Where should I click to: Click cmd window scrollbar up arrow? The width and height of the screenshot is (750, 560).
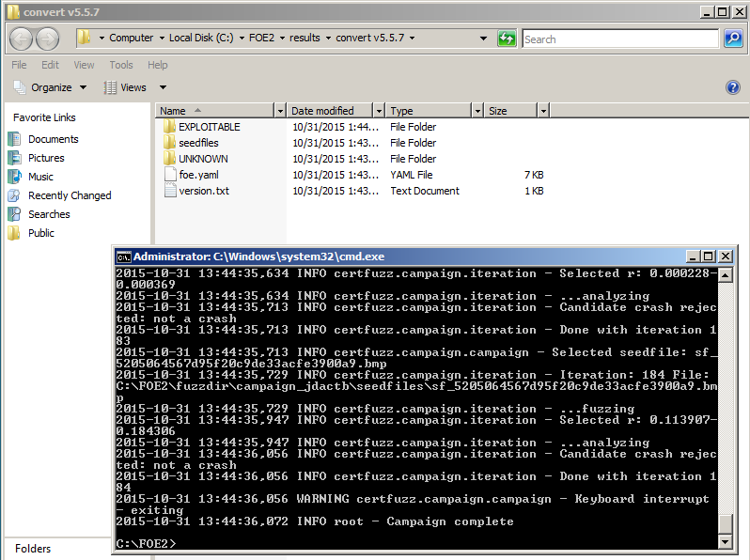[x=726, y=275]
